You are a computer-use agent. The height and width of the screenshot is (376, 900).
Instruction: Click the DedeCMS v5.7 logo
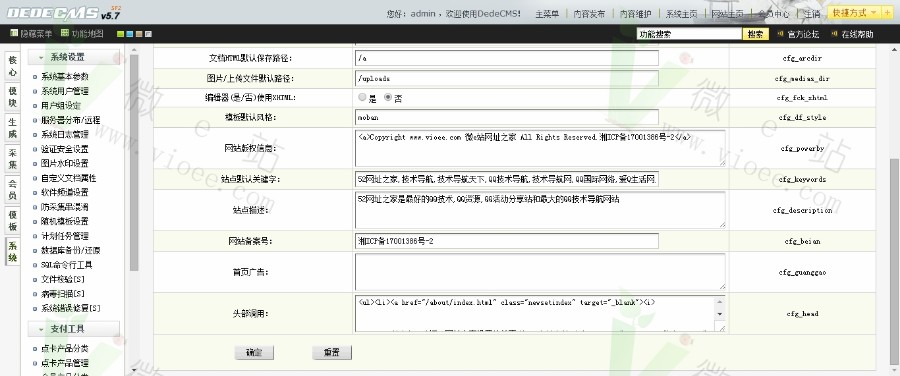(x=63, y=13)
